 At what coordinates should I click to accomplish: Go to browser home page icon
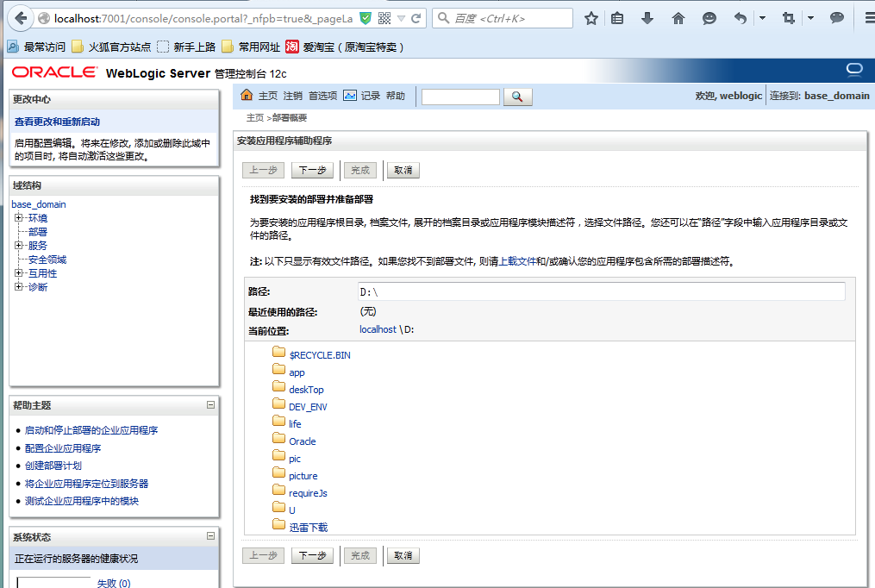point(678,18)
